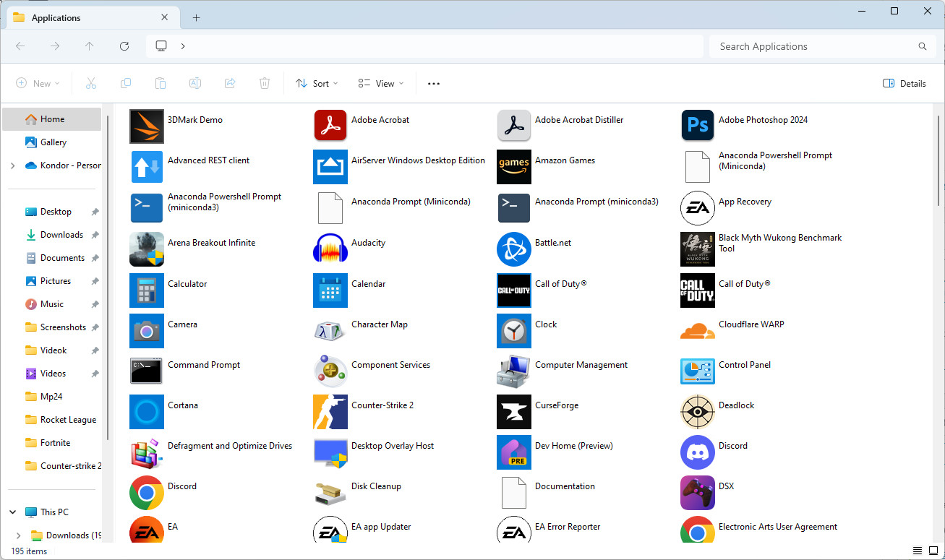Open Gallery in navigation pane
Screen dimensions: 945x560
point(52,142)
